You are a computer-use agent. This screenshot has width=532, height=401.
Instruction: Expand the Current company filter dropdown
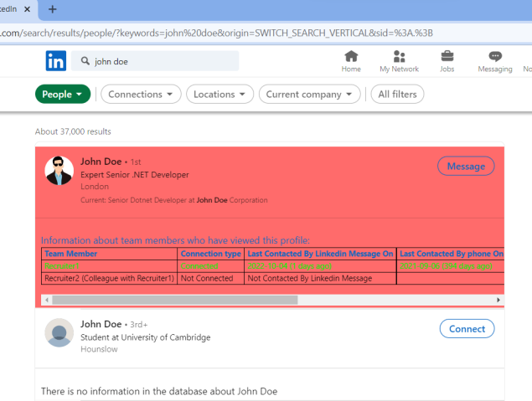309,94
